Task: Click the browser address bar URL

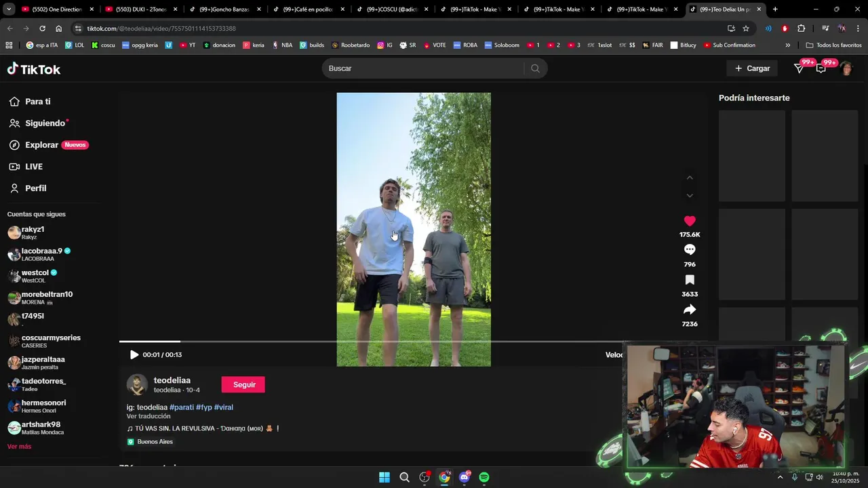Action: (x=161, y=28)
